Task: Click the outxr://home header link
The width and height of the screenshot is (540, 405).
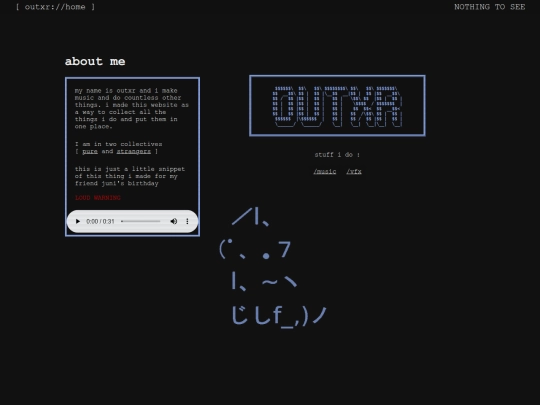Action: 55,7
